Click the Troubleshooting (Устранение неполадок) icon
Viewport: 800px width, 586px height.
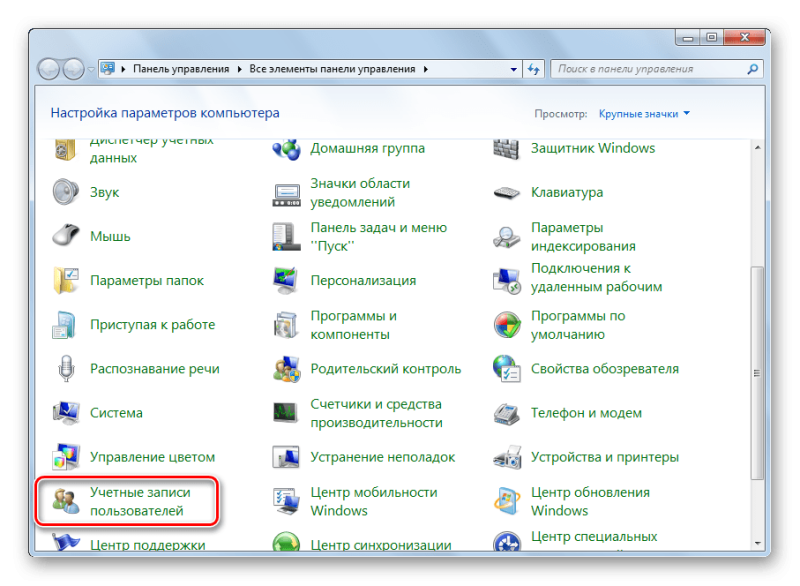coord(286,457)
